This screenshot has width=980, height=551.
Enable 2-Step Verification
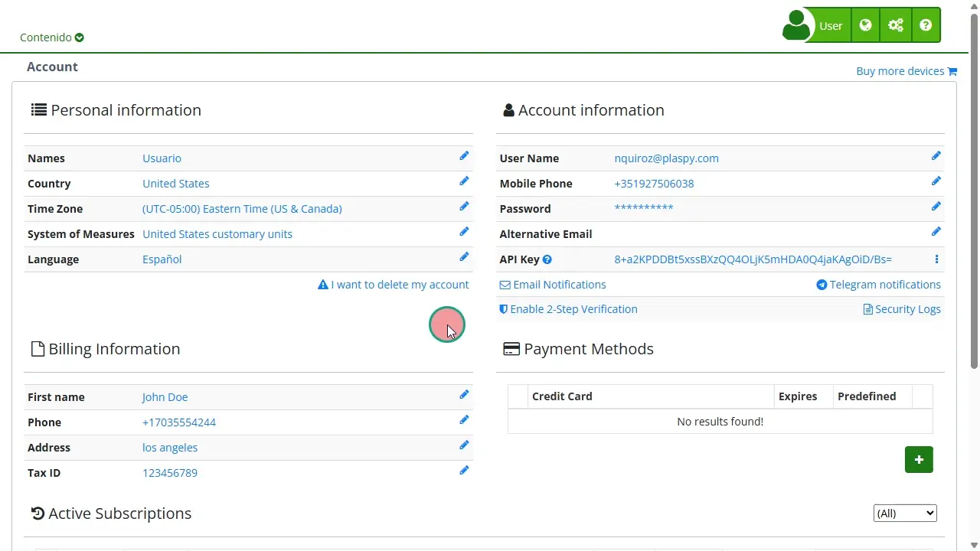568,309
